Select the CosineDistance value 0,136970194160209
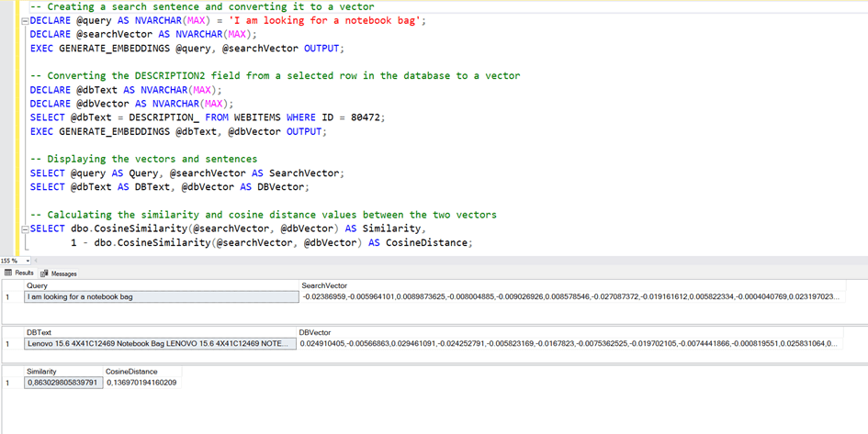This screenshot has height=434, width=868. pos(141,383)
